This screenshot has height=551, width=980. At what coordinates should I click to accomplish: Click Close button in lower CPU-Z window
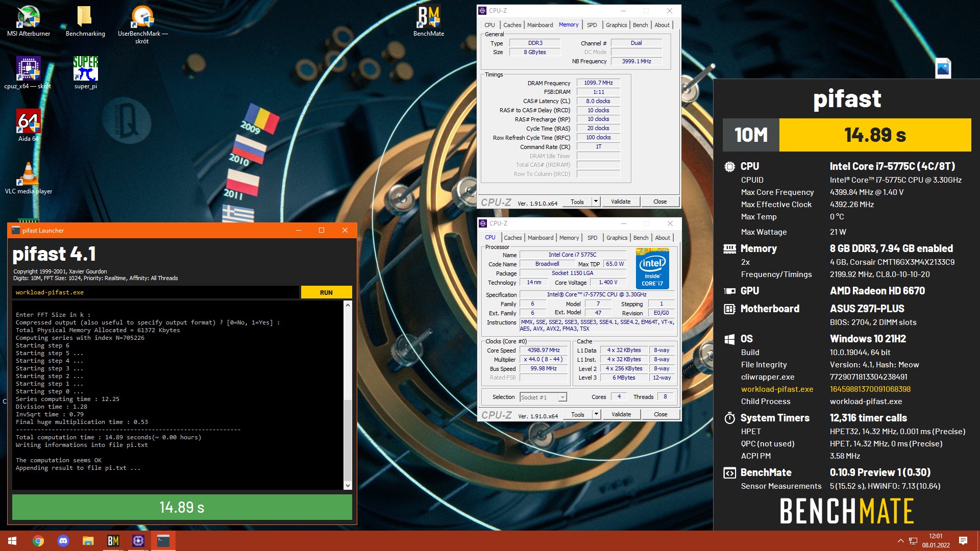(x=660, y=414)
